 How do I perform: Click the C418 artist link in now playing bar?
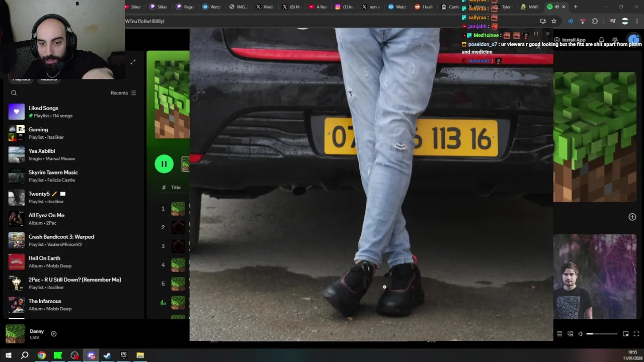coord(34,337)
